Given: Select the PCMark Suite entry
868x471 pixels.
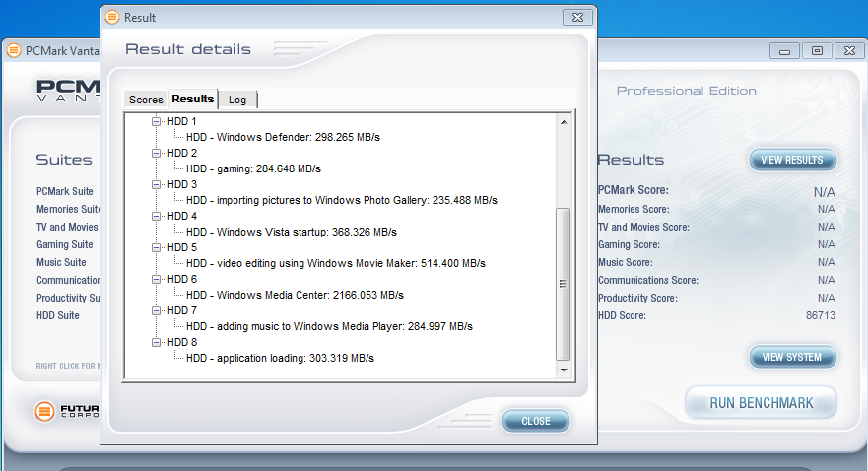Looking at the screenshot, I should [x=65, y=191].
